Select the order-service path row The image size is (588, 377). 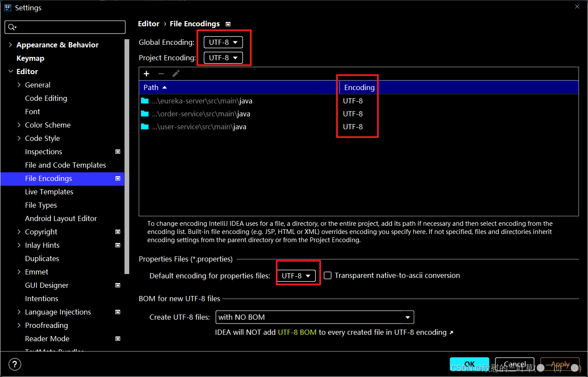pos(358,114)
